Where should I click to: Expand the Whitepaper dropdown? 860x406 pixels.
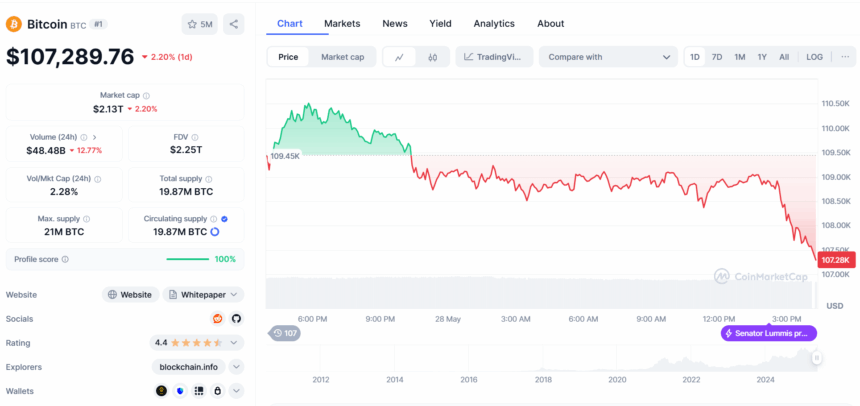[x=204, y=295]
